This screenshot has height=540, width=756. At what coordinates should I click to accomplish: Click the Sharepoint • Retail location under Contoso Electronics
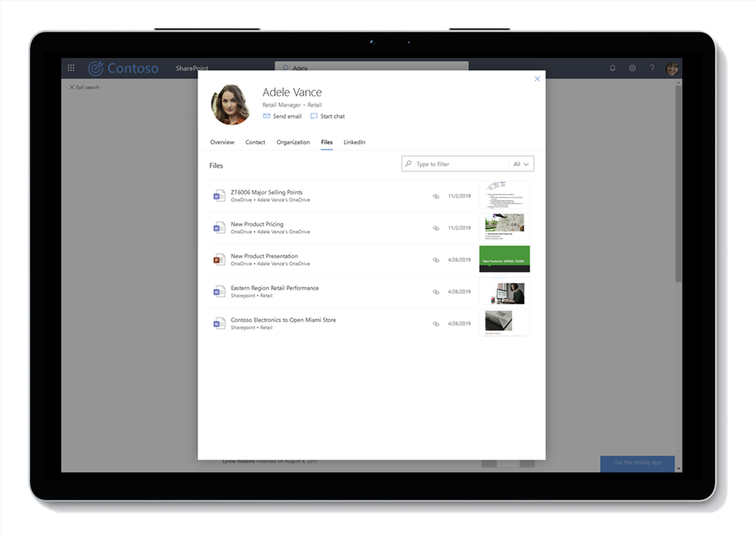point(252,327)
